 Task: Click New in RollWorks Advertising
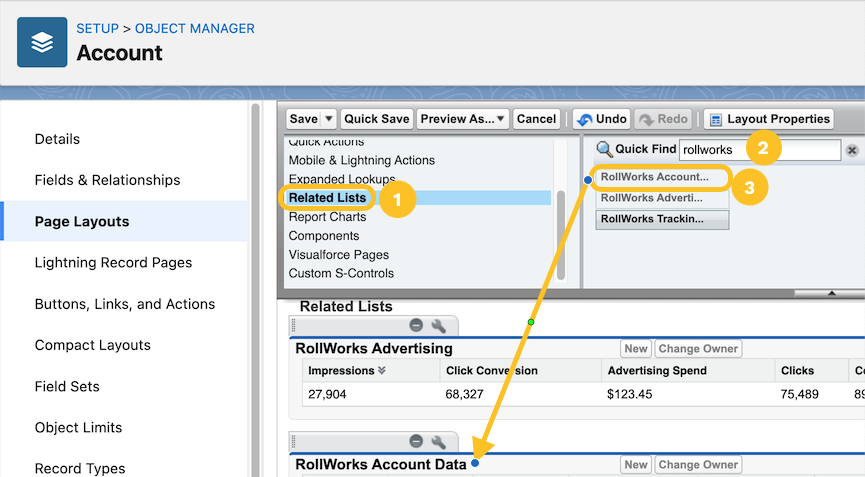click(636, 349)
